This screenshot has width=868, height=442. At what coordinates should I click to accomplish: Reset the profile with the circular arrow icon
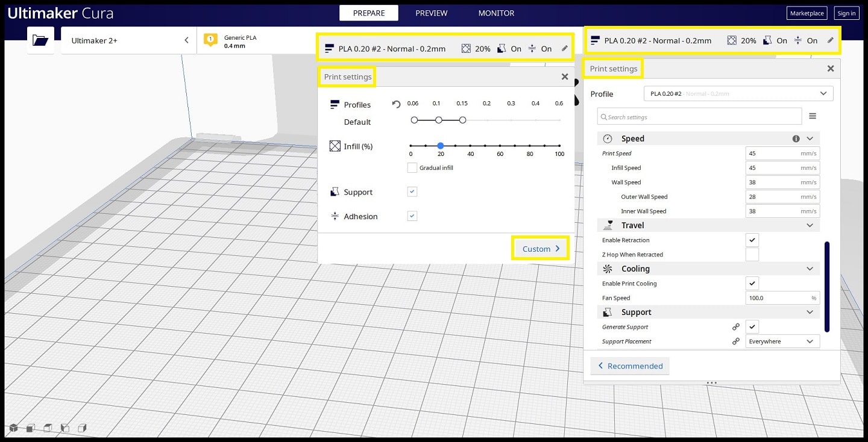(x=396, y=104)
